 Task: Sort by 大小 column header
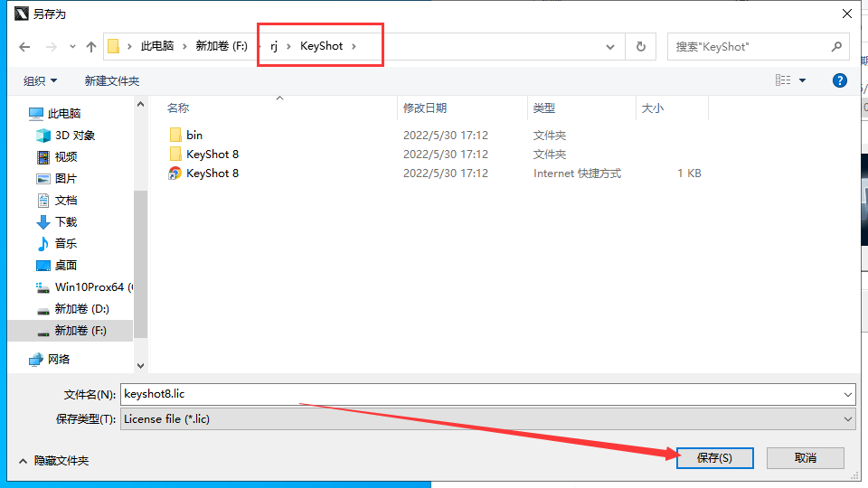[652, 108]
